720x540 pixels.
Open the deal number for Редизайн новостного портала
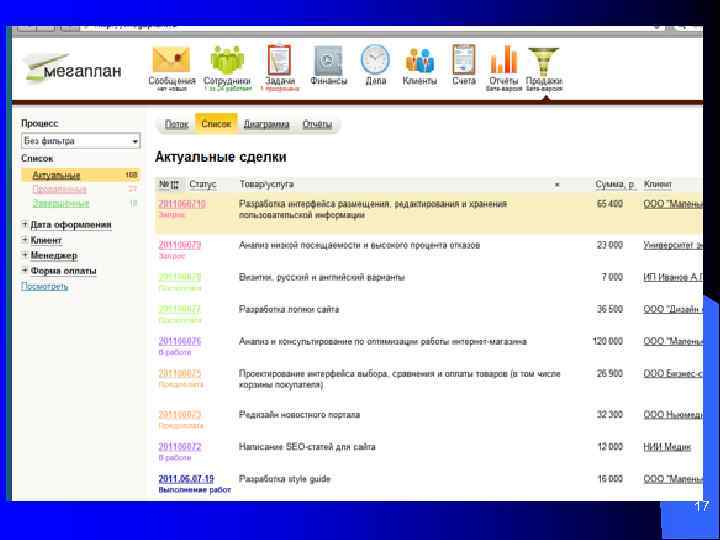[180, 415]
